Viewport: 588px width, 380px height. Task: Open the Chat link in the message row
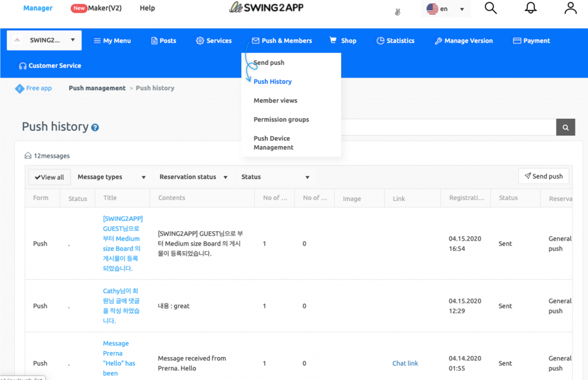pyautogui.click(x=405, y=363)
